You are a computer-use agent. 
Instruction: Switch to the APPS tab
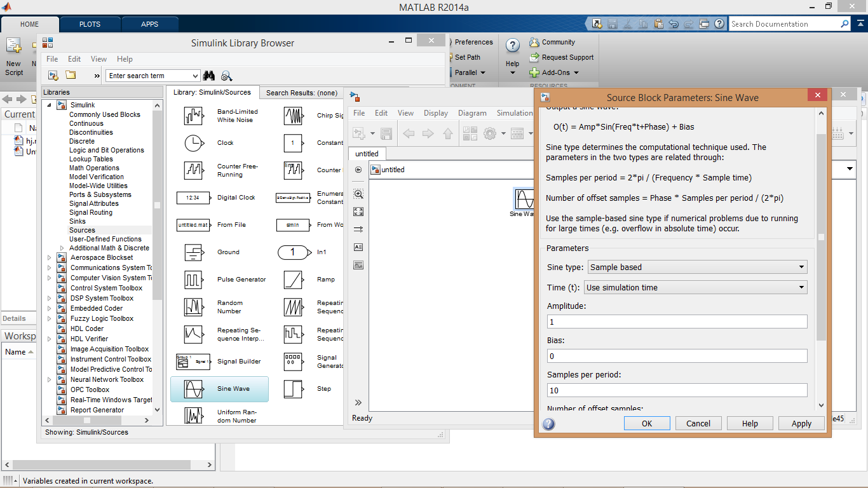(x=150, y=24)
